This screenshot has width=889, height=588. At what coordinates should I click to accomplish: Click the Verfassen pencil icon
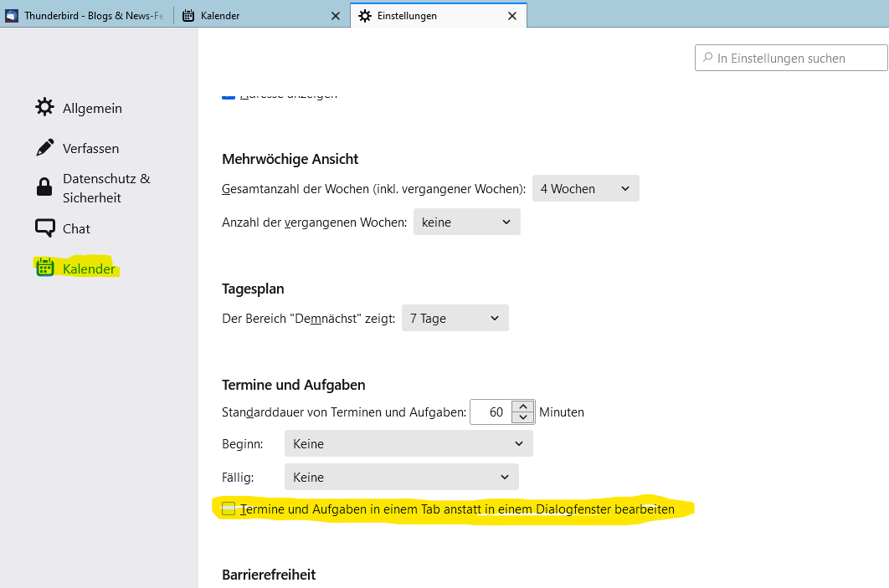[x=44, y=148]
